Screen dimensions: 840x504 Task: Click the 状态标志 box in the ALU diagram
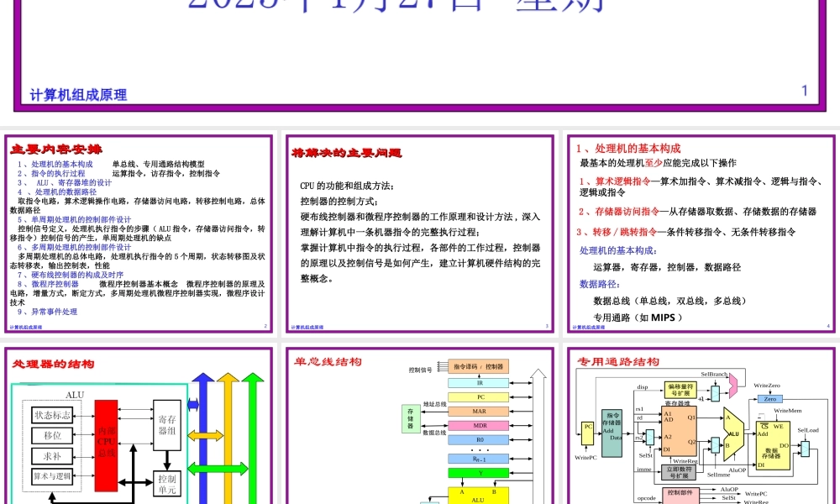(52, 415)
